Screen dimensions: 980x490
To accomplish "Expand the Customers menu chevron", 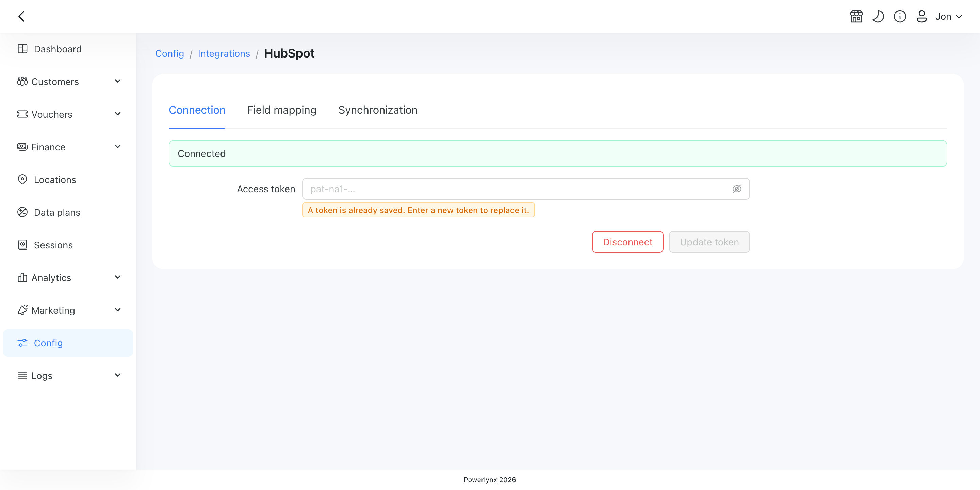I will [117, 81].
